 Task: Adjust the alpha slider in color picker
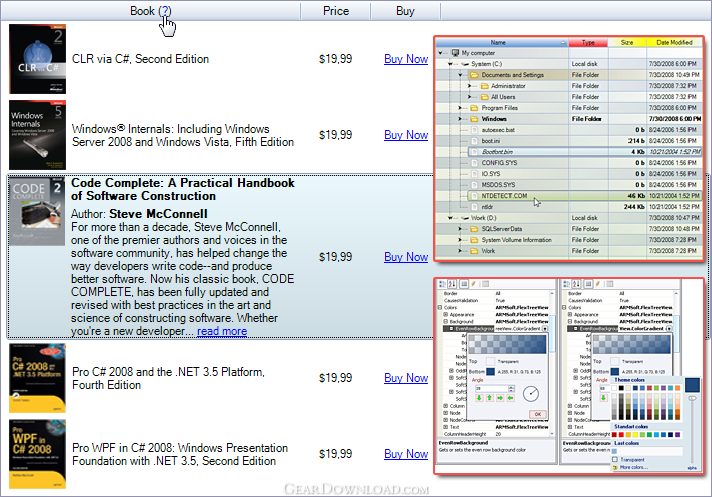click(692, 399)
